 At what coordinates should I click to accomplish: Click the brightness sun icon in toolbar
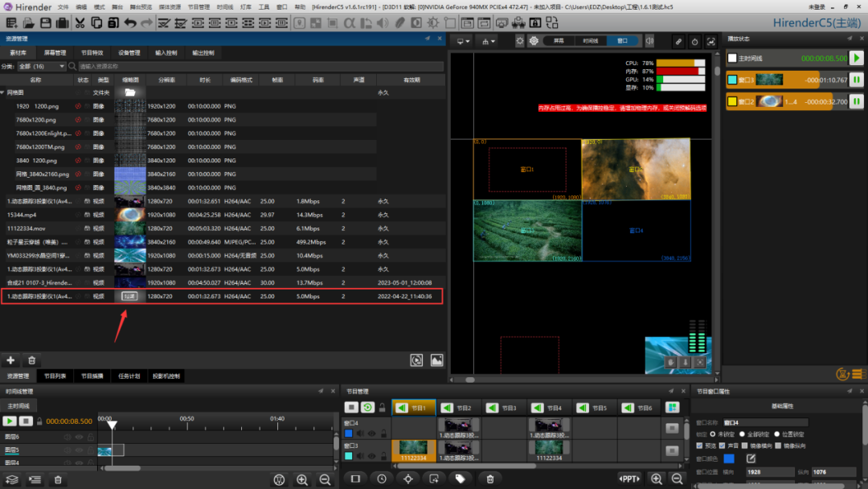[x=433, y=23]
